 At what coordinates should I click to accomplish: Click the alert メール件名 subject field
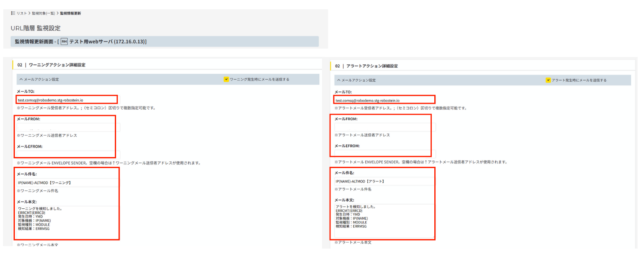tap(384, 181)
